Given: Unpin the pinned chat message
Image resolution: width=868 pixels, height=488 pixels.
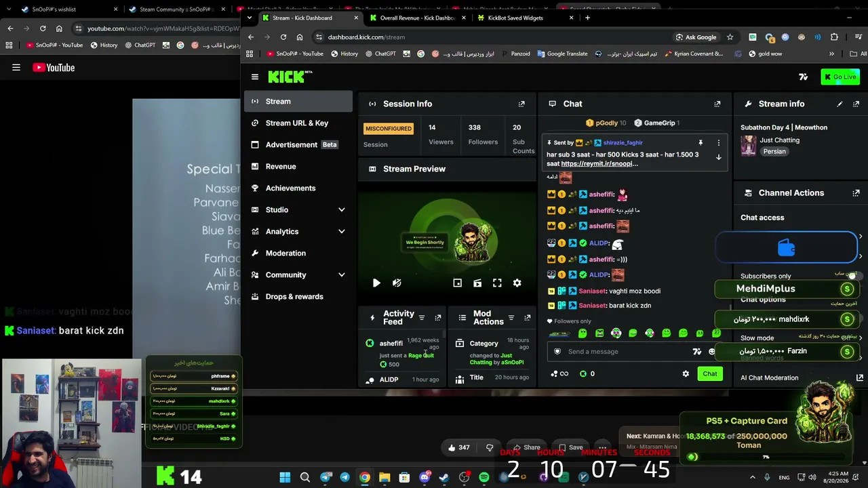Looking at the screenshot, I should [701, 143].
